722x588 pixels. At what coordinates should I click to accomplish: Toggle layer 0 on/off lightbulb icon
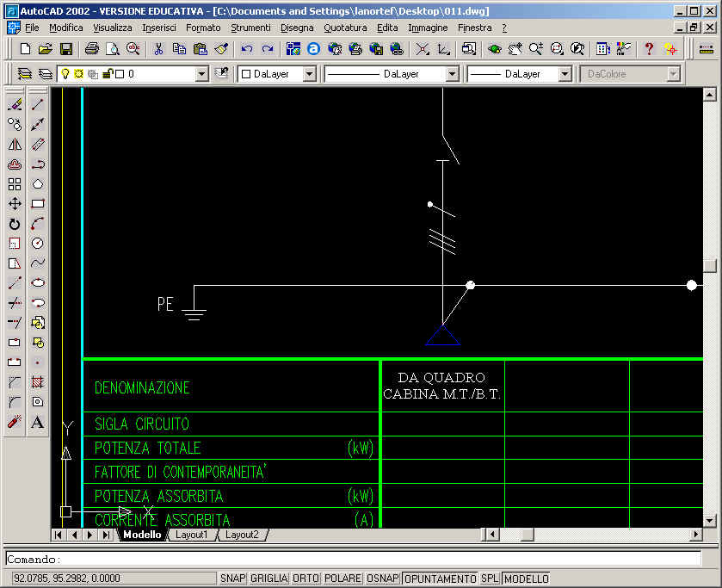[65, 74]
